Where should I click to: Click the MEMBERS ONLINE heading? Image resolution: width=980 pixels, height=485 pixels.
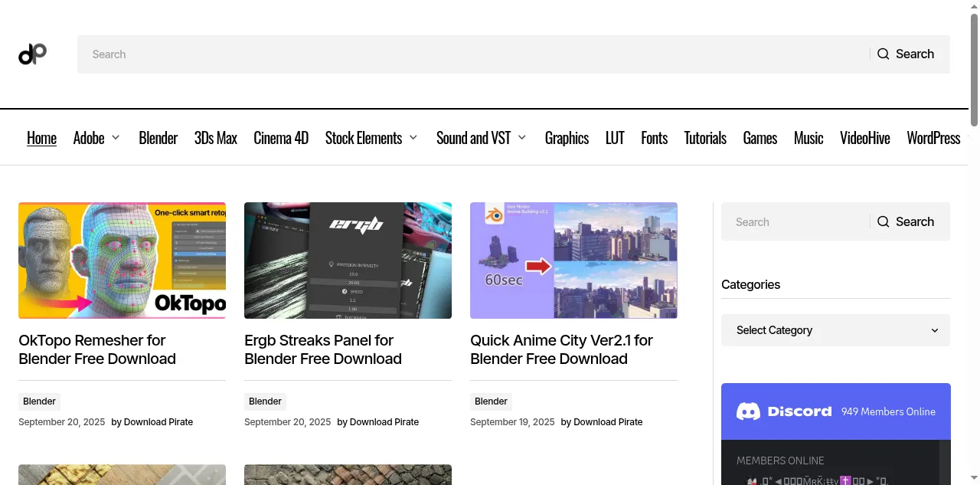pos(780,460)
